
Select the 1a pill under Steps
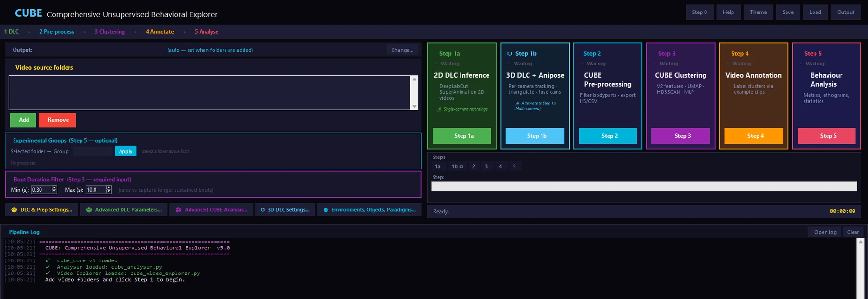(x=438, y=167)
